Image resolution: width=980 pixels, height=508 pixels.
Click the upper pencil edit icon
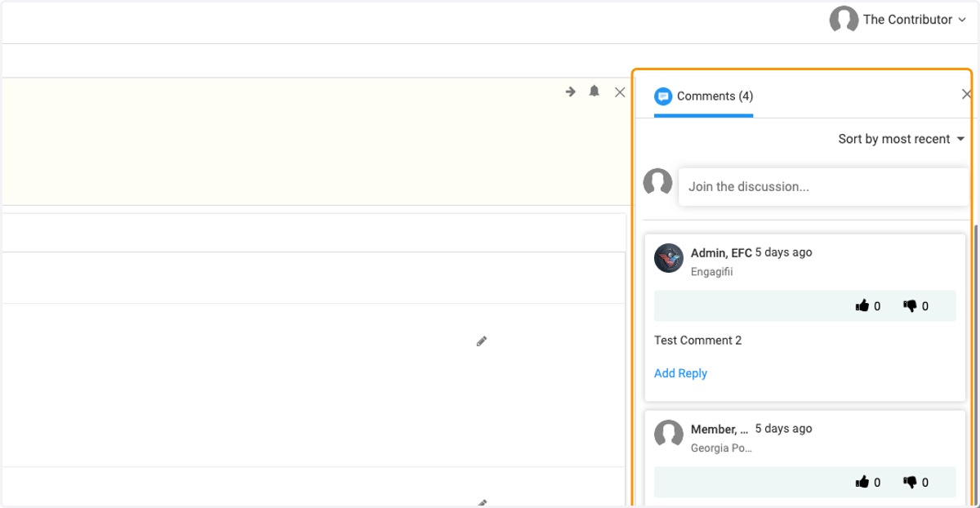point(482,341)
